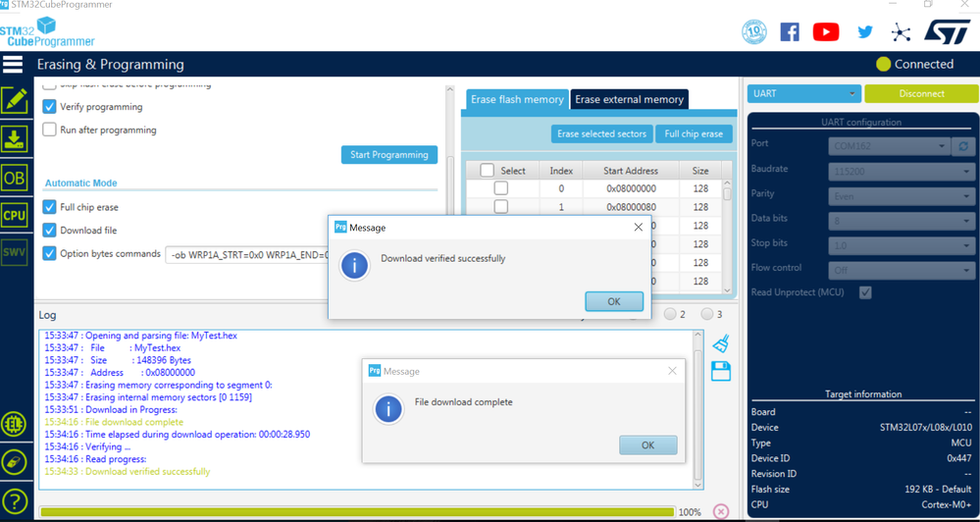The image size is (980, 522).
Task: Choose verbosity level 3 radio button
Action: [x=707, y=314]
